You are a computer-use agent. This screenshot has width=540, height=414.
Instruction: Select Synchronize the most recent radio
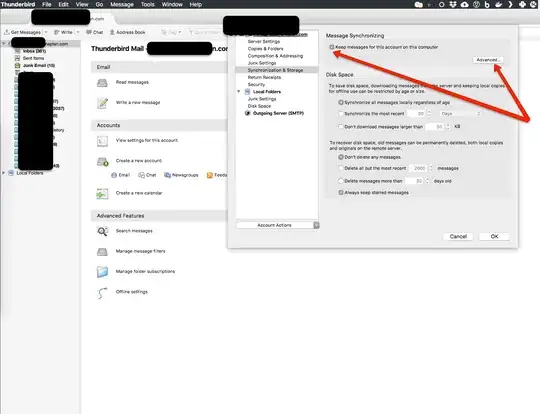[341, 114]
